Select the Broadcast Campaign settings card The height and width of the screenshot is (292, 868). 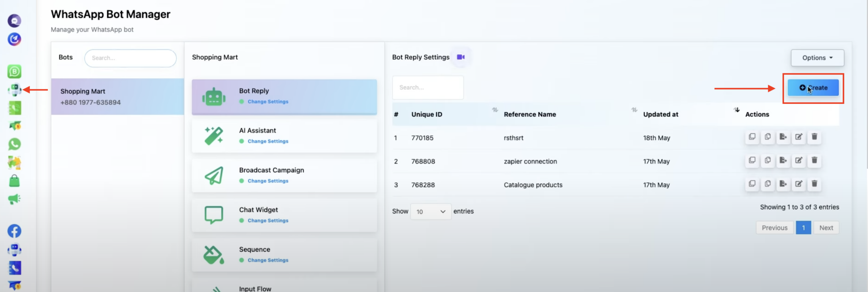pos(284,175)
